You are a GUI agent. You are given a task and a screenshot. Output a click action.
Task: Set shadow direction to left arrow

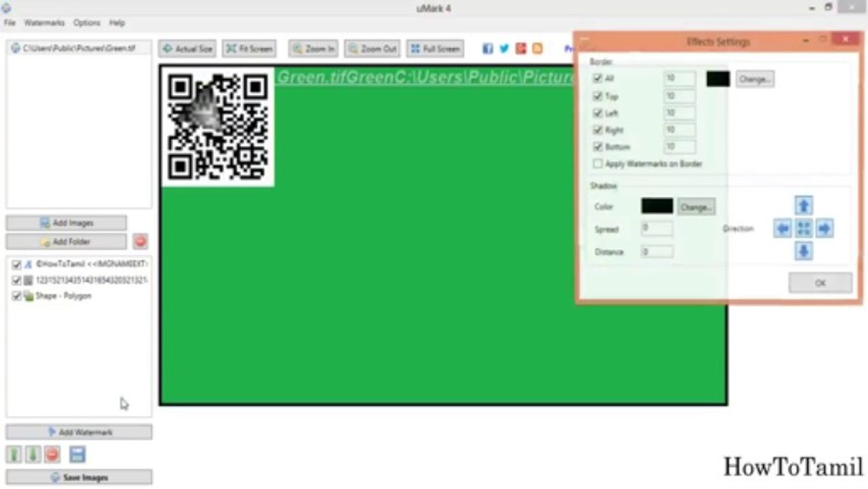pos(782,229)
